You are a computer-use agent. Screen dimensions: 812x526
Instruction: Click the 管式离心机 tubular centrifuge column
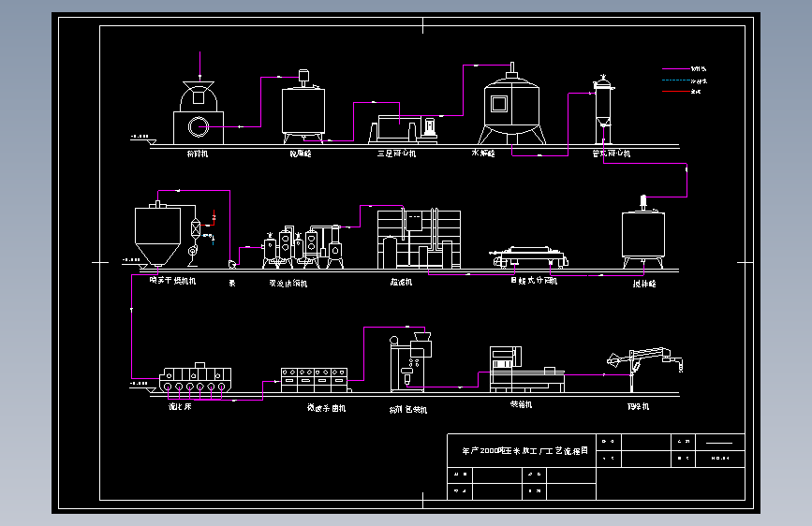coord(603,110)
